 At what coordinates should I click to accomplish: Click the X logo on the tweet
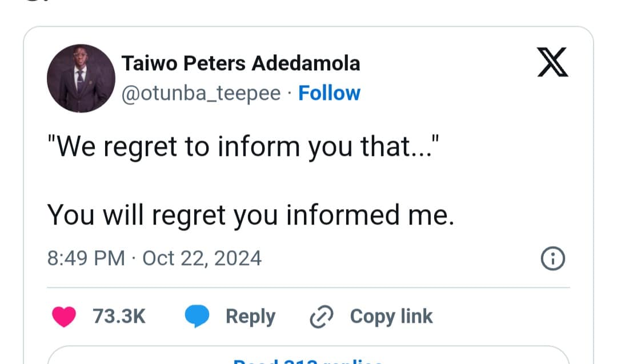click(552, 63)
